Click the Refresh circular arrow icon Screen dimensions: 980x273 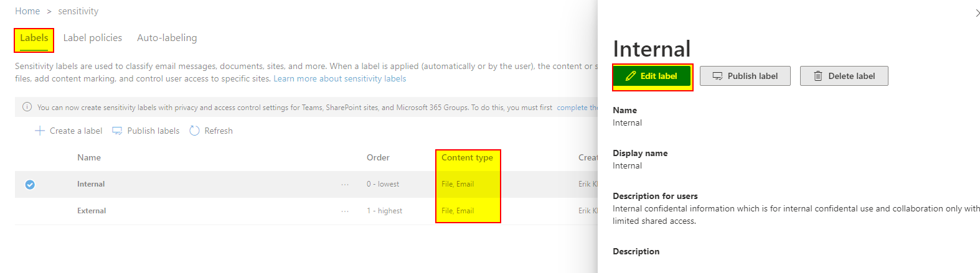(194, 131)
